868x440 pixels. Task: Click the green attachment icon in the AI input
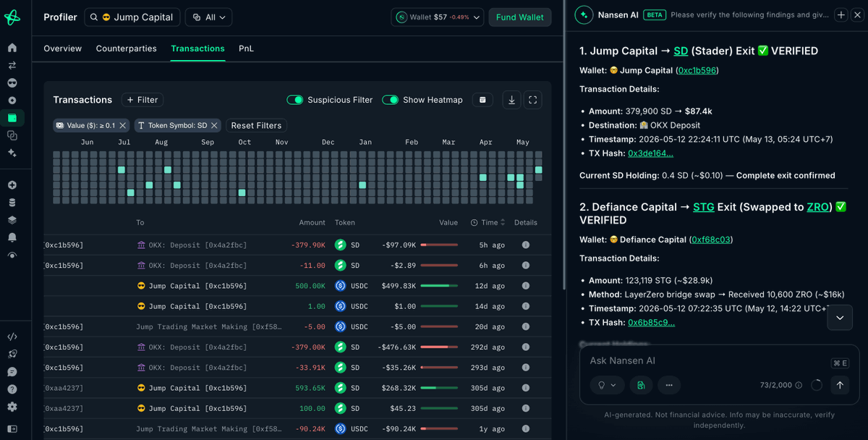[641, 385]
